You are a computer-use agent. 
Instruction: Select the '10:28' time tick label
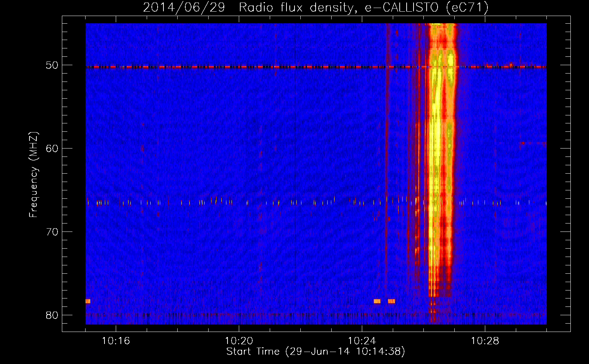click(x=485, y=341)
